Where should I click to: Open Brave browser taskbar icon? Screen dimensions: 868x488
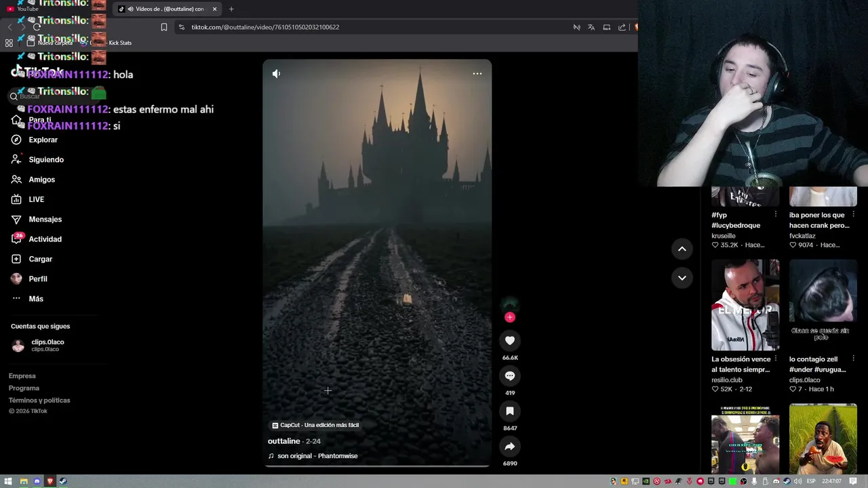tap(50, 481)
